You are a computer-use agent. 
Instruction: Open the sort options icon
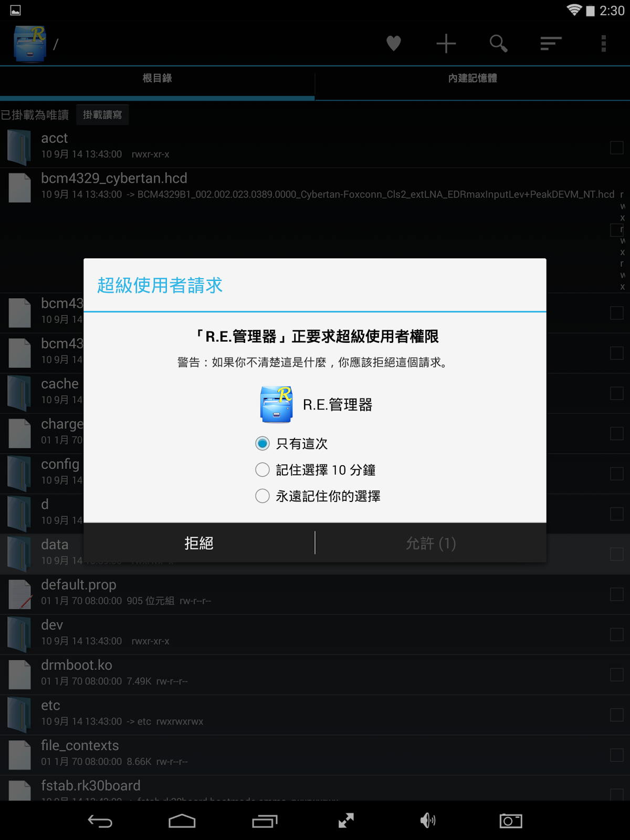coord(551,43)
